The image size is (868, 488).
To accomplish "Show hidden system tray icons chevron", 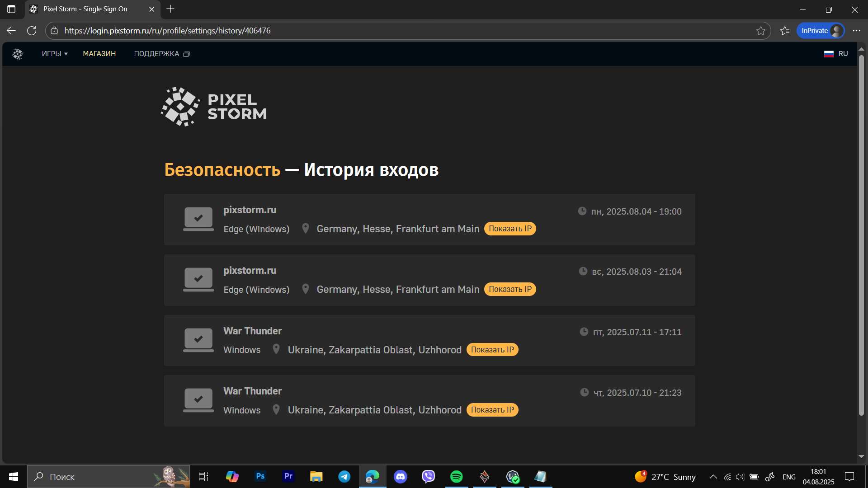I will (x=713, y=477).
